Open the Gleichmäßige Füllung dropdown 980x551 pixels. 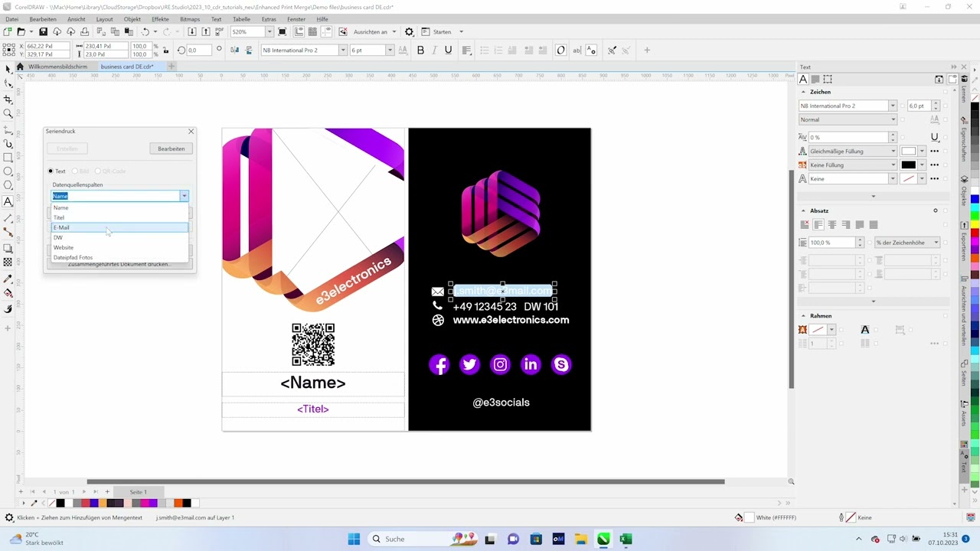point(893,152)
